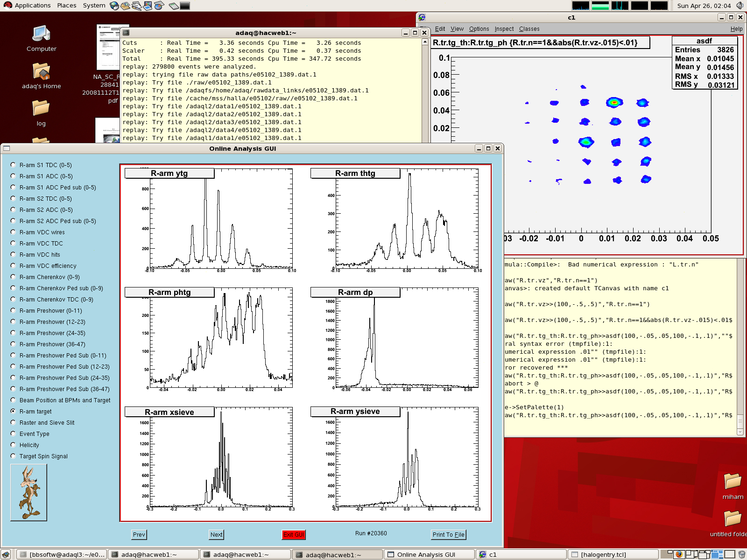Click the red Exit GUI button
The image size is (747, 560).
294,535
